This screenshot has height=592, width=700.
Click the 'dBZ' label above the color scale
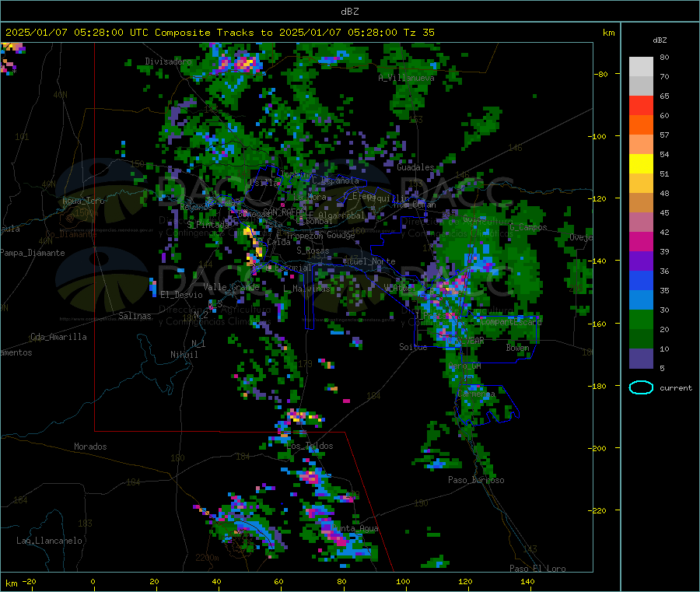[x=660, y=40]
